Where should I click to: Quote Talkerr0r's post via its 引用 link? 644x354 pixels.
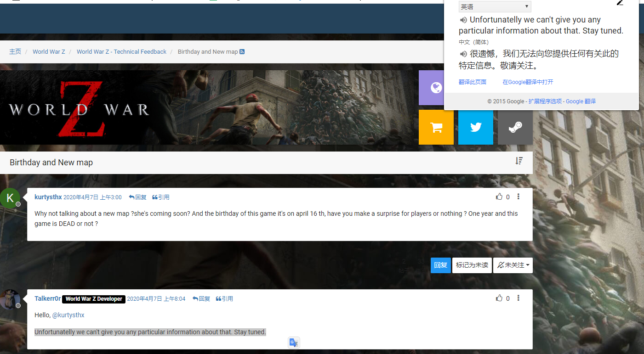point(224,298)
